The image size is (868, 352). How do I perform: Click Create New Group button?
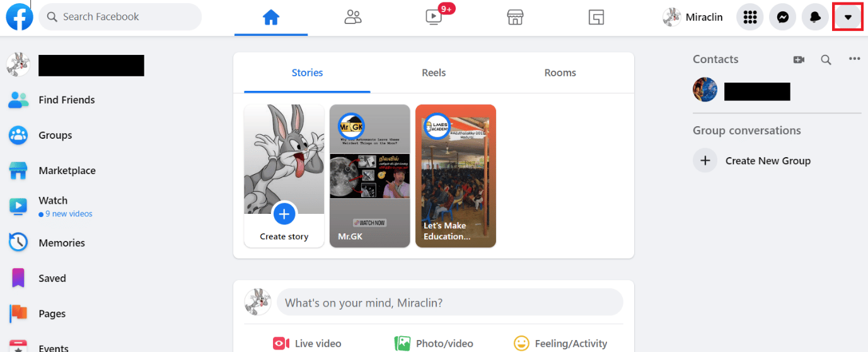(x=767, y=161)
